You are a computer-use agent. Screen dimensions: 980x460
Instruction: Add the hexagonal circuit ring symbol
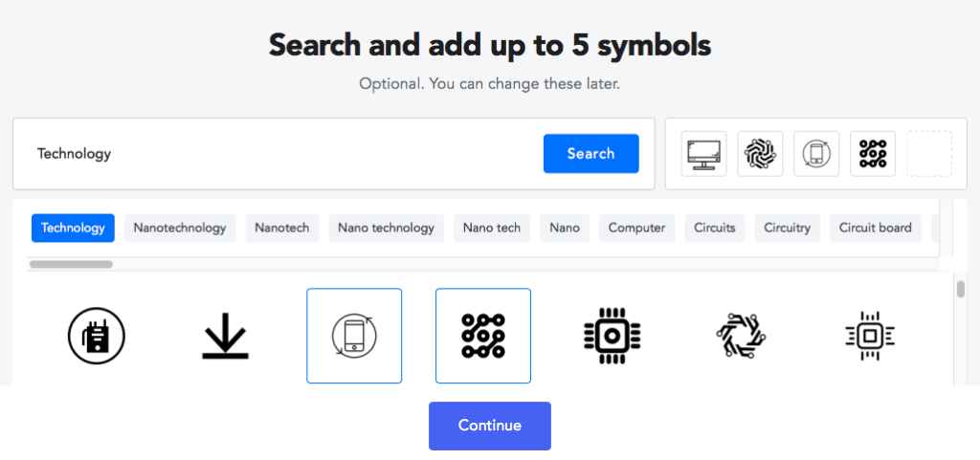(x=741, y=336)
